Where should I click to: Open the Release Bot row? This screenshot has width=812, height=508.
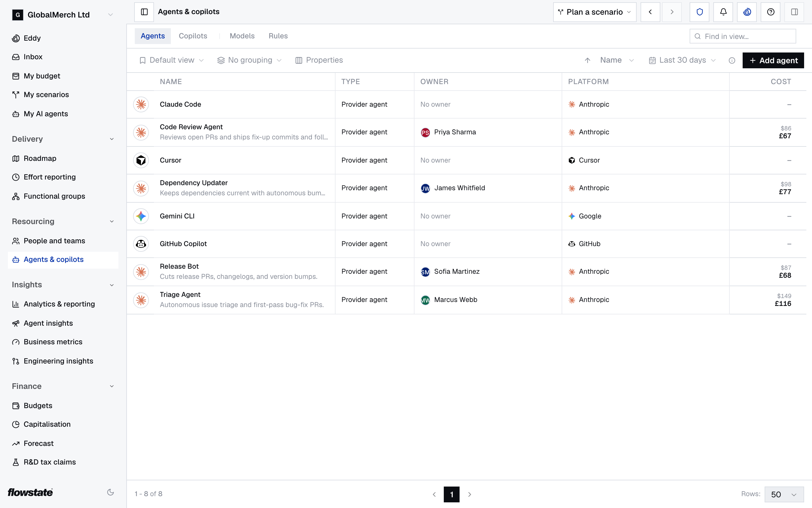click(x=466, y=272)
